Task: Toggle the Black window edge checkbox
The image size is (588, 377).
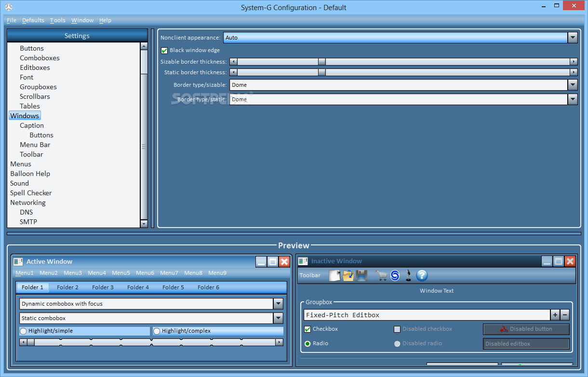Action: click(x=164, y=50)
